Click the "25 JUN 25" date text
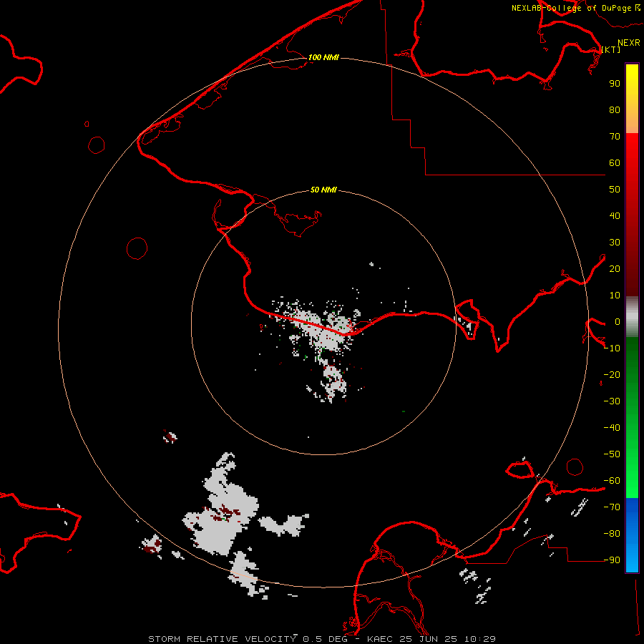The width and height of the screenshot is (644, 644). (x=428, y=639)
